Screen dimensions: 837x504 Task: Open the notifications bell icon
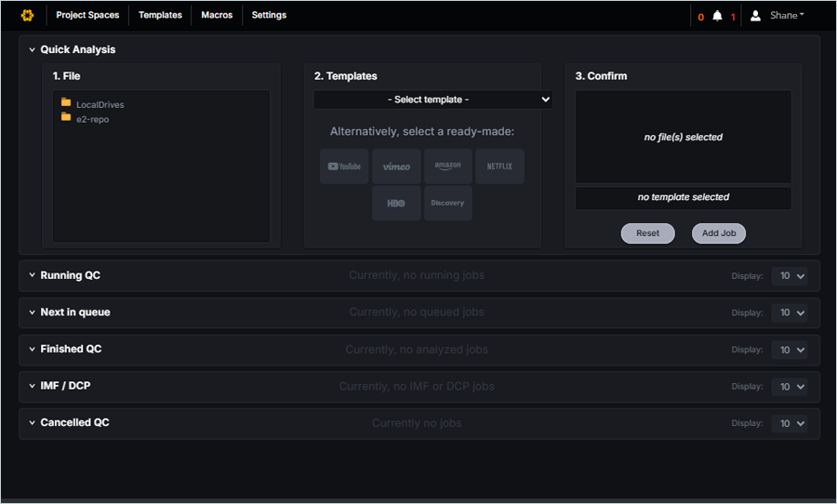pos(717,16)
